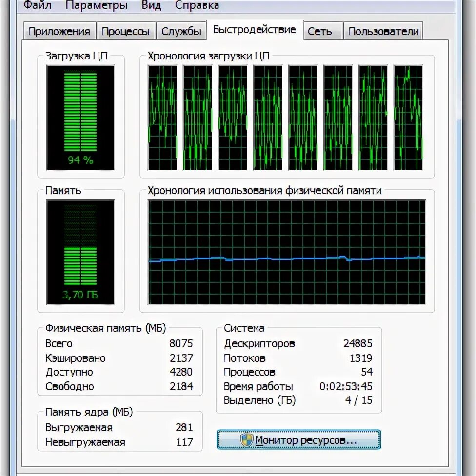Click the Кэшировано value 2137
Screen dimensions: 476x476
[181, 358]
